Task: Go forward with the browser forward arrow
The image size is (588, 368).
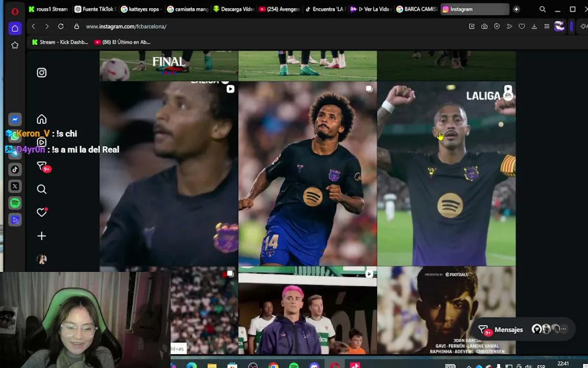Action: coord(47,26)
